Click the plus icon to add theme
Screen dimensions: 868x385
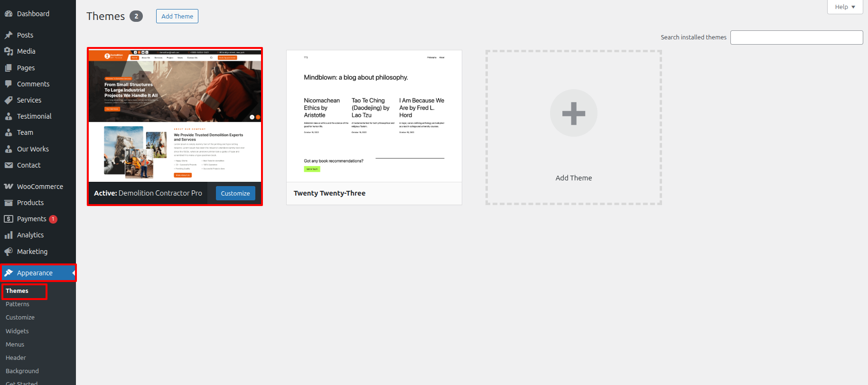[573, 113]
